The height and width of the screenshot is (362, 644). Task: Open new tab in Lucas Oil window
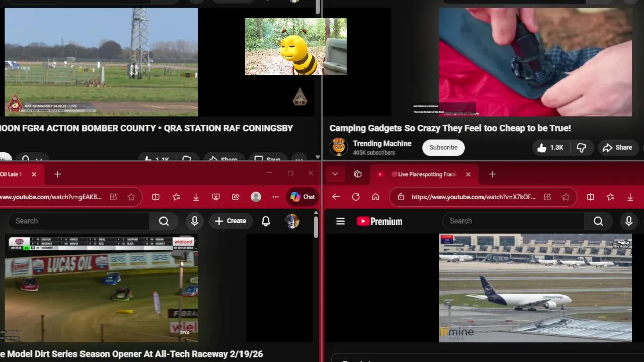coord(58,174)
